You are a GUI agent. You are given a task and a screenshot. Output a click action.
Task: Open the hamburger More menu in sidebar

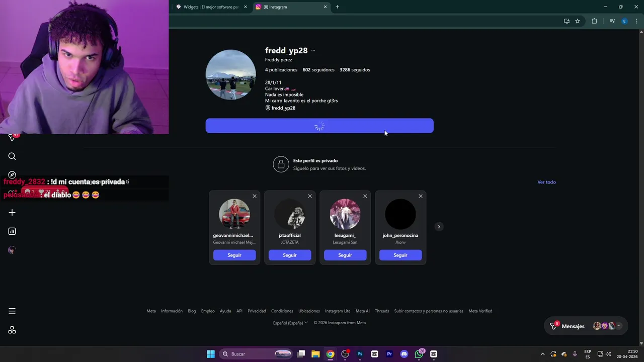12,311
